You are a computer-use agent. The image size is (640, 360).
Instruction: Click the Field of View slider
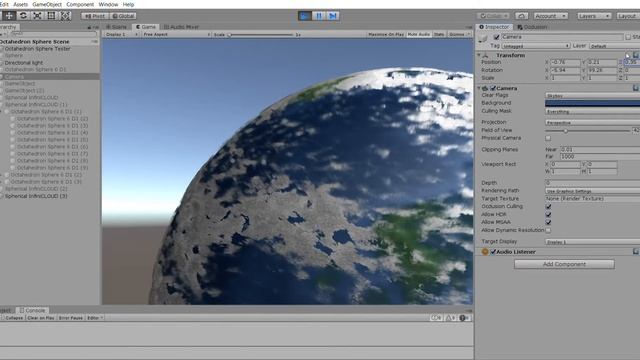pyautogui.click(x=588, y=131)
